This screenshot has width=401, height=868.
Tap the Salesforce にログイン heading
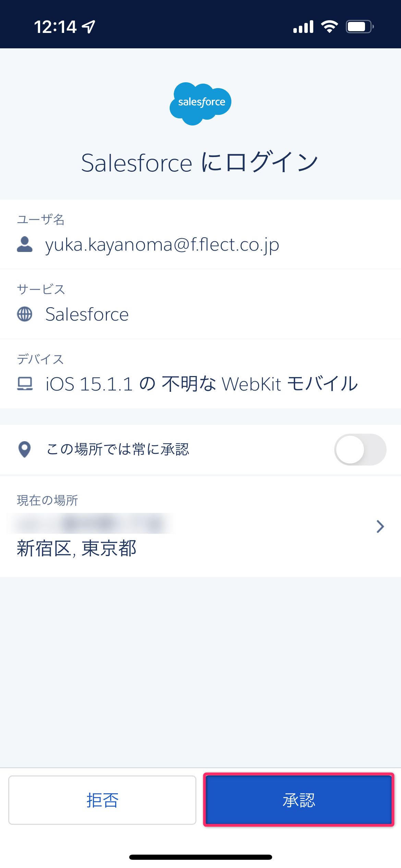click(200, 162)
